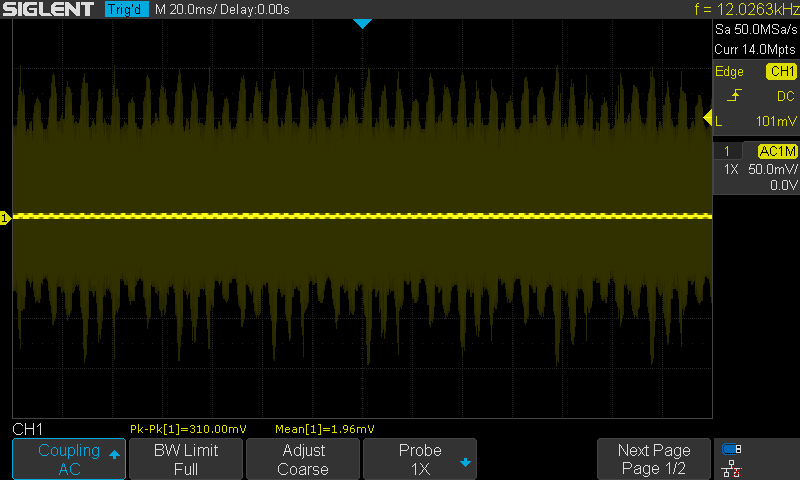
Task: Click the network LAN status icon
Action: point(731,468)
